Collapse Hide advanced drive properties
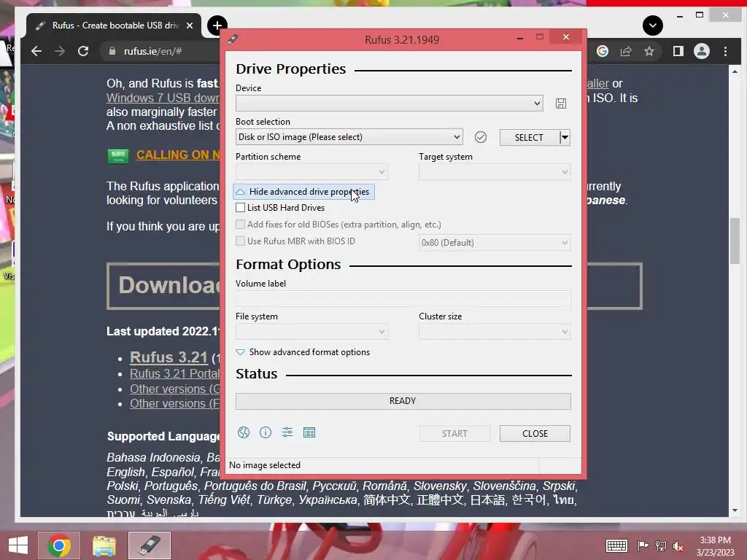This screenshot has height=560, width=747. pos(304,192)
